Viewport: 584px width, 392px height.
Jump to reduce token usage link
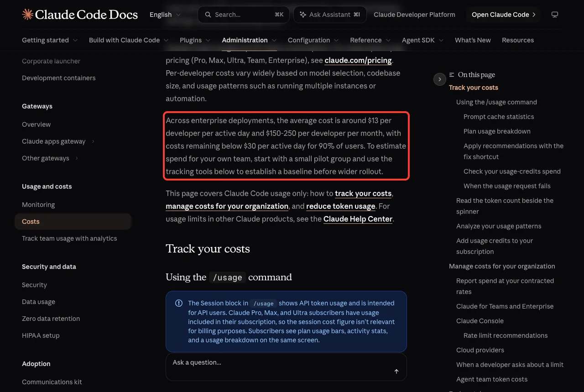(x=340, y=206)
